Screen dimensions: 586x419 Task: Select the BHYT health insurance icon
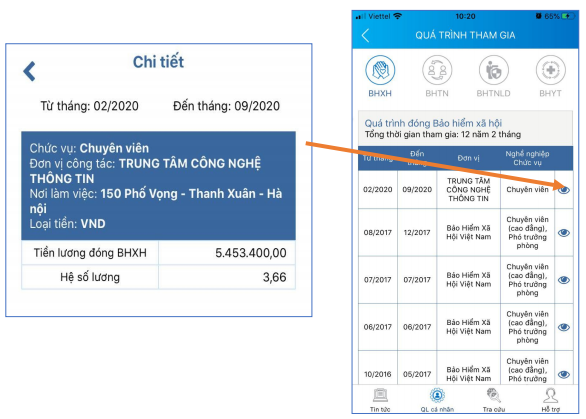550,70
